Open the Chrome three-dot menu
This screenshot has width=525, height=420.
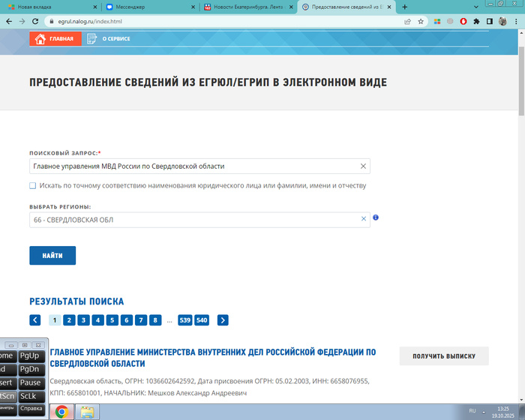[x=516, y=22]
